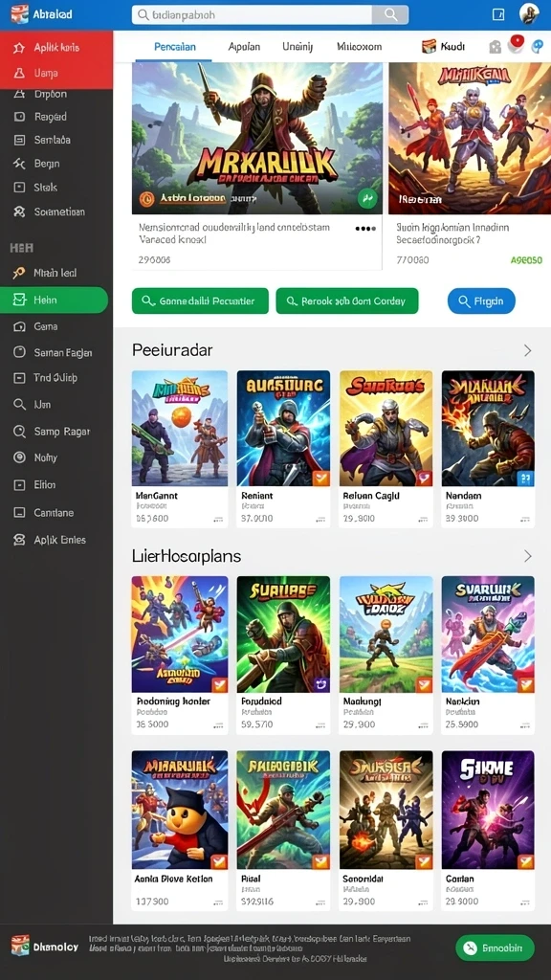
Task: Open the large featured wizard game banner
Action: 257,138
